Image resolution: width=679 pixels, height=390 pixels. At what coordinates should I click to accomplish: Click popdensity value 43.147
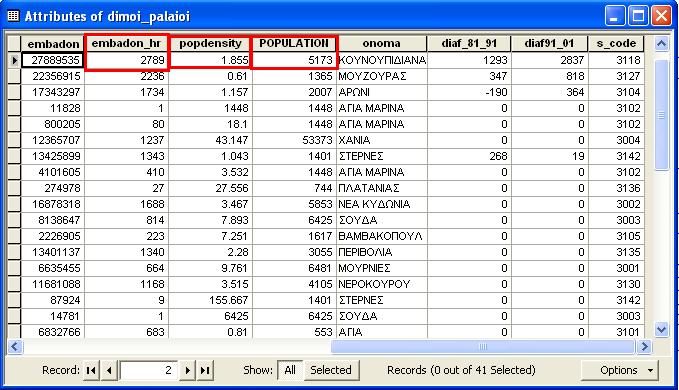(x=210, y=140)
